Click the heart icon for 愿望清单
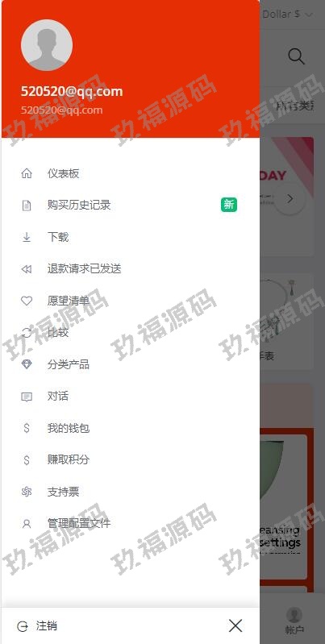Image resolution: width=325 pixels, height=644 pixels. click(27, 301)
